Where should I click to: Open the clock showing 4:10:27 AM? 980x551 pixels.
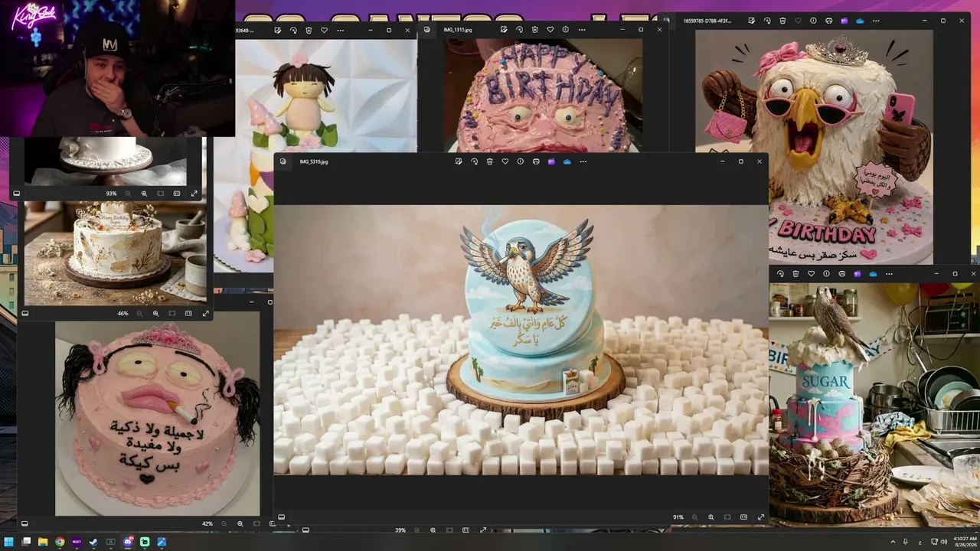[x=965, y=542]
